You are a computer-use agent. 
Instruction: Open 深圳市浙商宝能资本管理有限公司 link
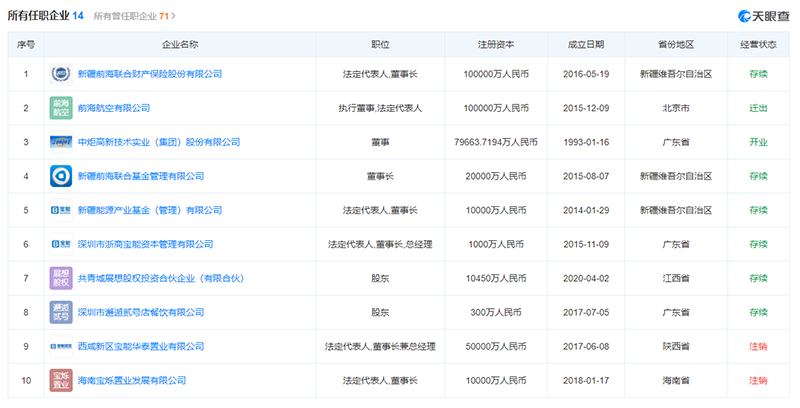[145, 244]
